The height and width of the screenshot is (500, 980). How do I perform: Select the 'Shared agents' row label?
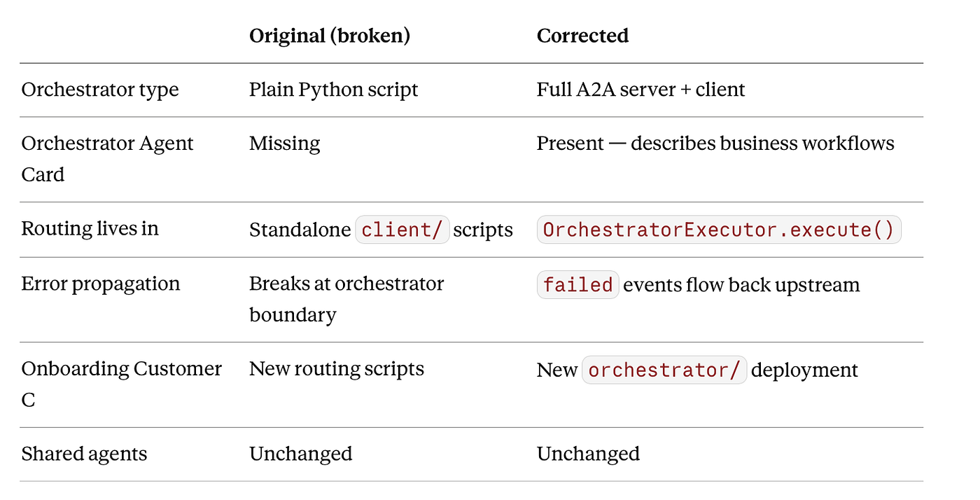pyautogui.click(x=85, y=454)
